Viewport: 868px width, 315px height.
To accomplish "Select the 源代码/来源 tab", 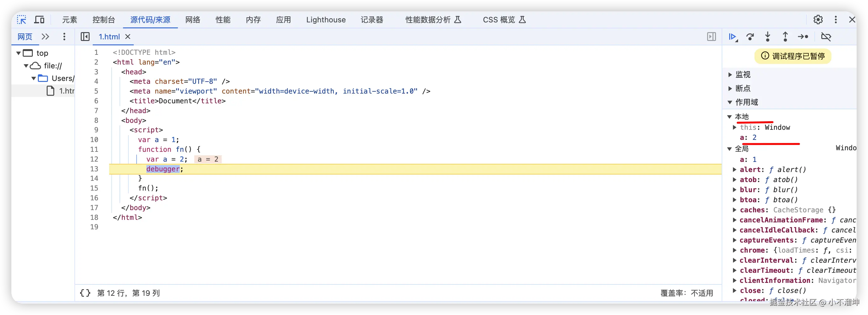I will tap(150, 20).
